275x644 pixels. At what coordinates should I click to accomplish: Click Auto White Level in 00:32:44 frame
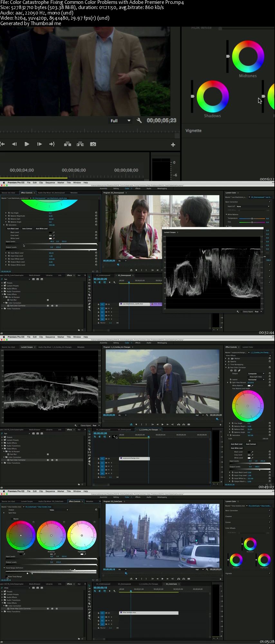pos(42,229)
